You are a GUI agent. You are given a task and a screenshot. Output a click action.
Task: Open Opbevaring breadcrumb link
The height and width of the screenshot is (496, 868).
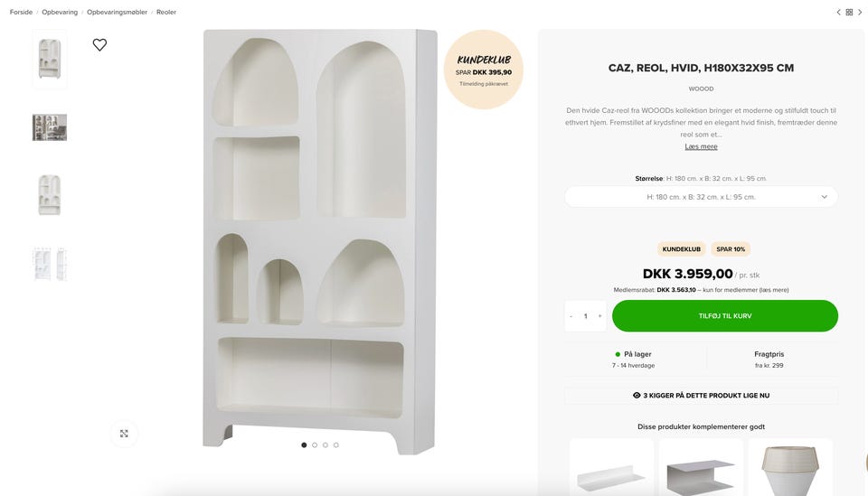click(60, 12)
